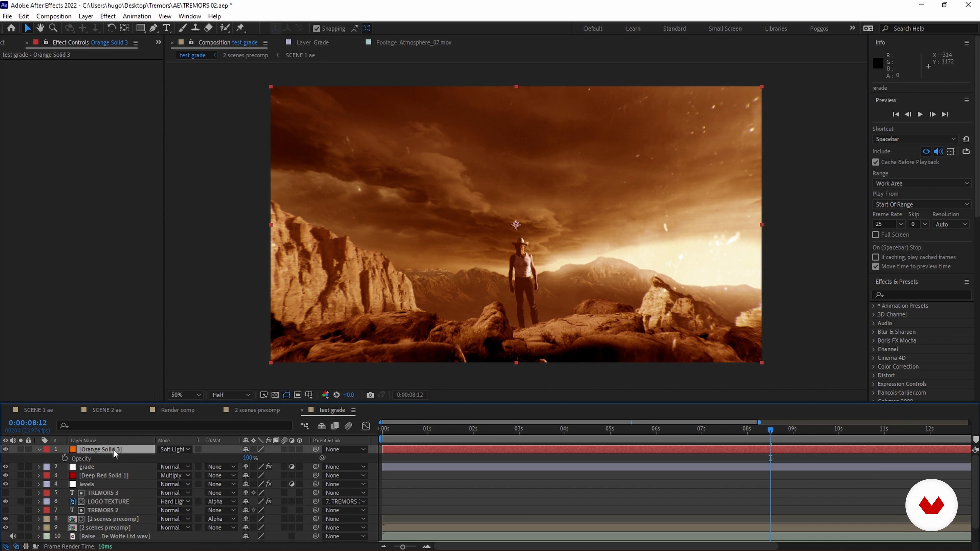Toggle Snapping checkbox
Image resolution: width=980 pixels, height=551 pixels.
pyautogui.click(x=316, y=29)
